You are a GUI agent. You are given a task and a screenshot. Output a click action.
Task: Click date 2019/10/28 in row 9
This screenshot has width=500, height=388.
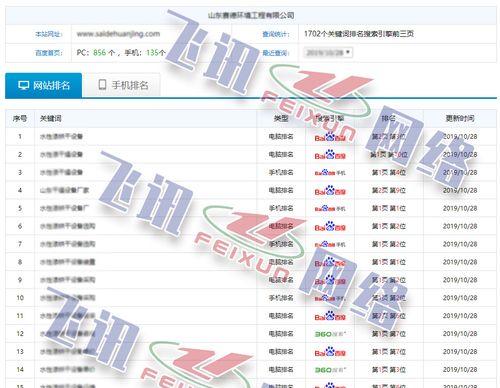tap(460, 280)
